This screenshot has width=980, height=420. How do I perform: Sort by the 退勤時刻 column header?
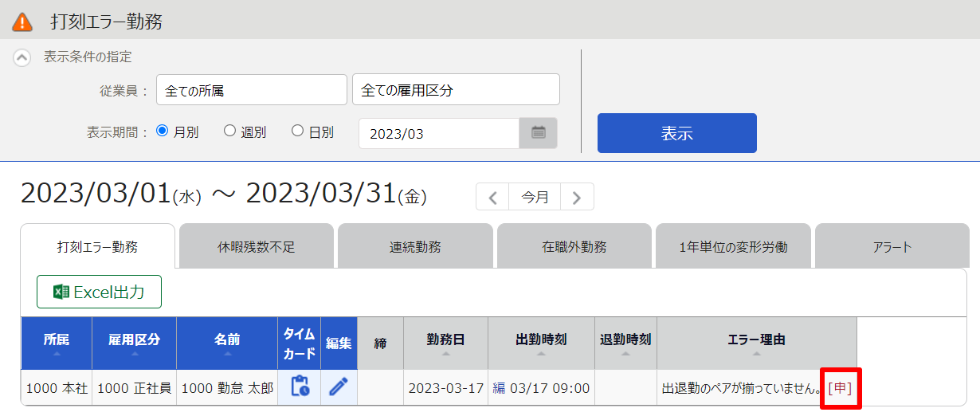626,343
